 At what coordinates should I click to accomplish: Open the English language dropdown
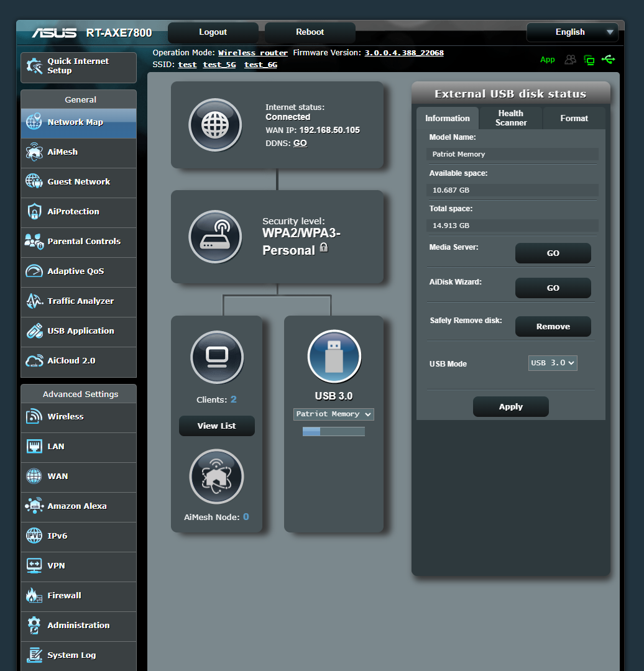573,32
